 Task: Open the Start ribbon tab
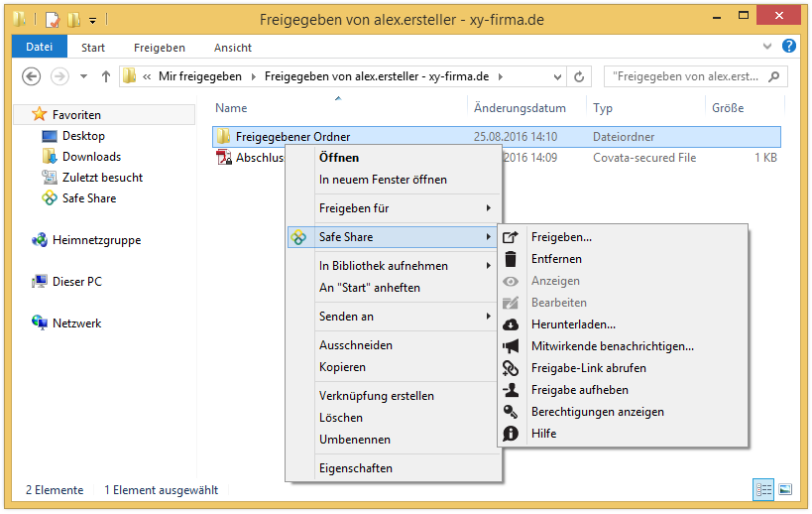[93, 48]
